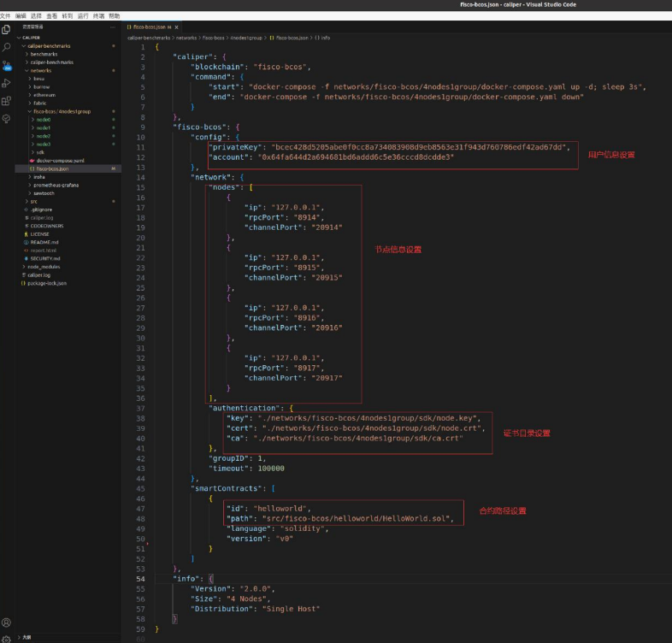672x643 pixels.
Task: Expand the benchmarks folder
Action: click(x=27, y=54)
